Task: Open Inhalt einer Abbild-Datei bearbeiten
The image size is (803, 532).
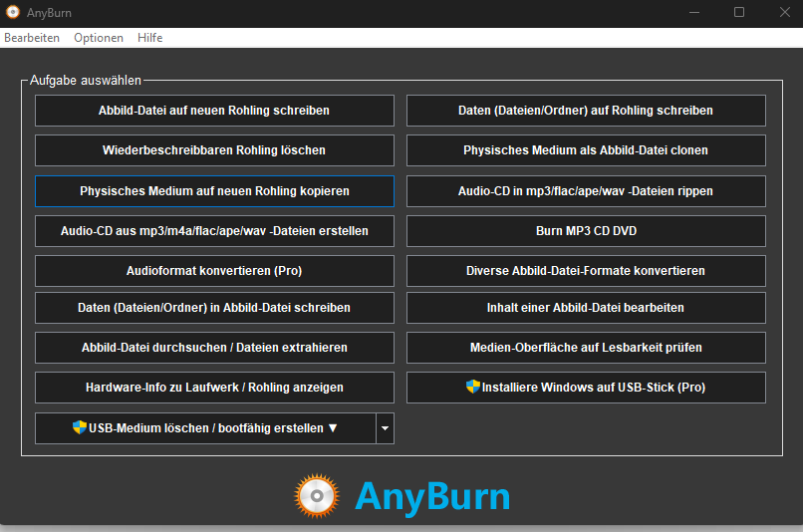Action: (586, 308)
